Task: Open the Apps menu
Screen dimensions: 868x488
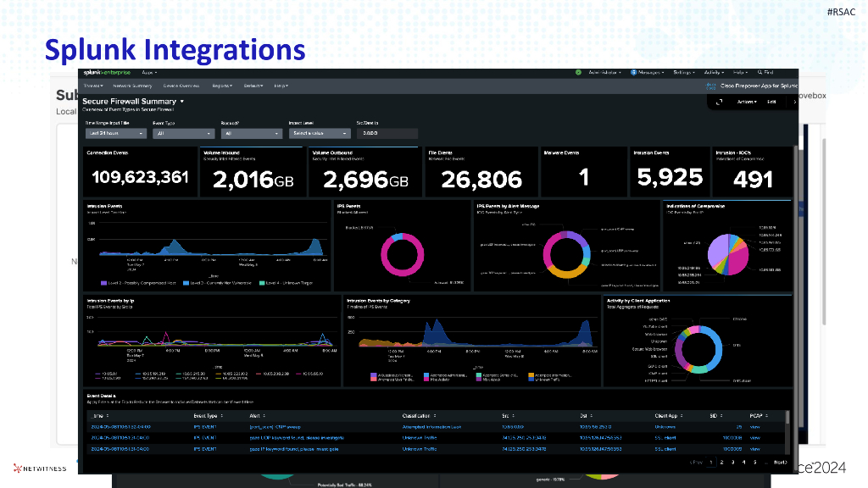Action: pyautogui.click(x=149, y=73)
